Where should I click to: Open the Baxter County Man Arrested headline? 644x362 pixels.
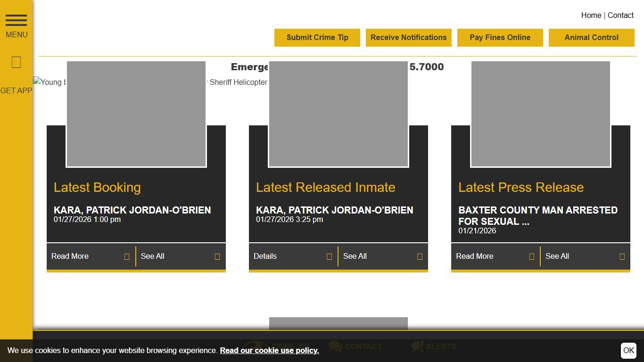[538, 215]
